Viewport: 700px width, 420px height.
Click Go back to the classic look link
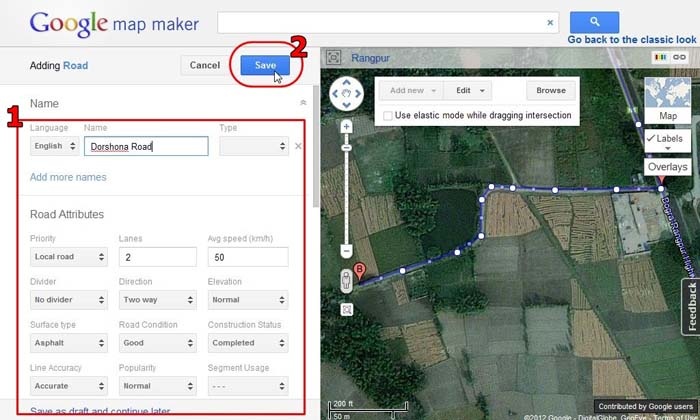632,39
